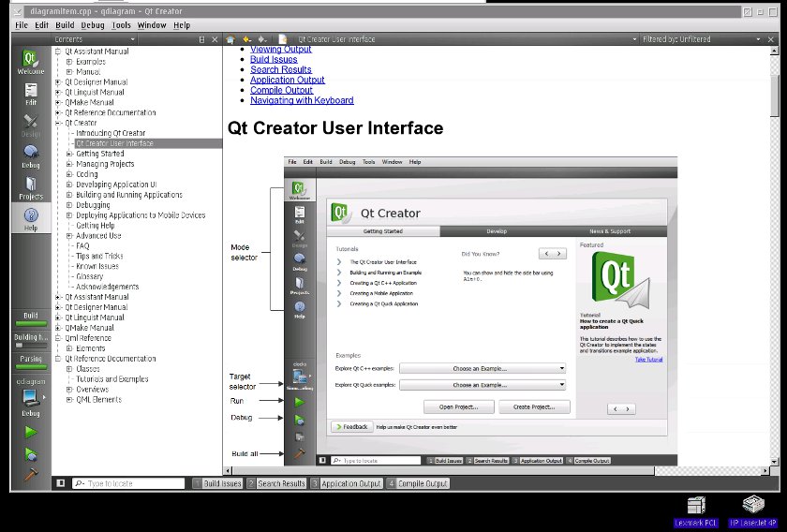Select Tutorials and Examples tree item
787x532 pixels.
(111, 379)
